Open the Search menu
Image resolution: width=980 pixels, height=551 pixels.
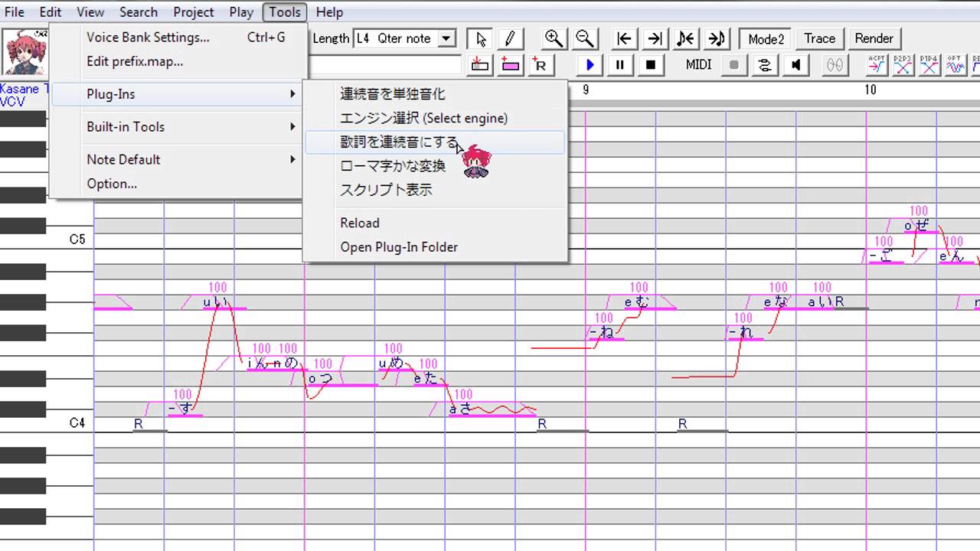[x=139, y=11]
